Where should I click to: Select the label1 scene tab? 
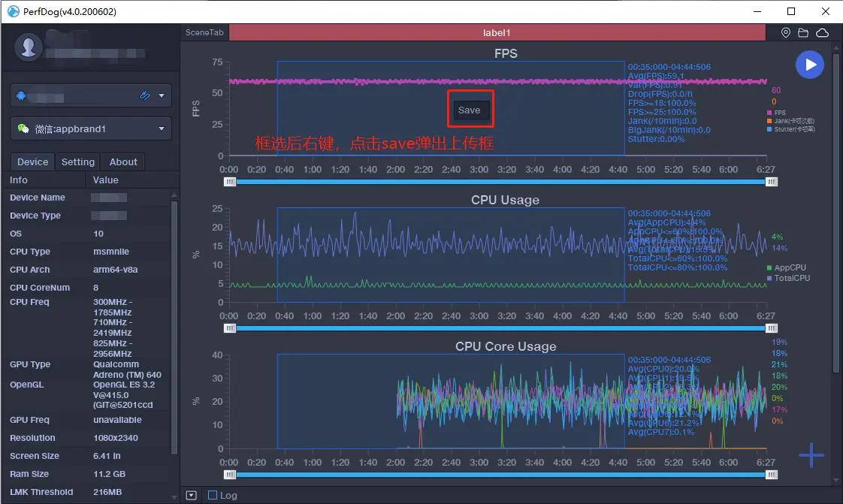(x=497, y=32)
